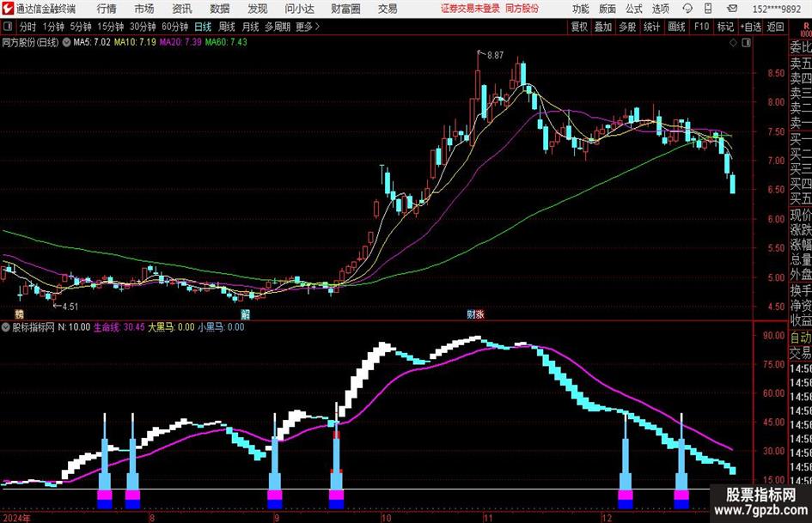Screen dimensions: 812x523
Task: Open the 选项 menu
Action: coord(660,9)
